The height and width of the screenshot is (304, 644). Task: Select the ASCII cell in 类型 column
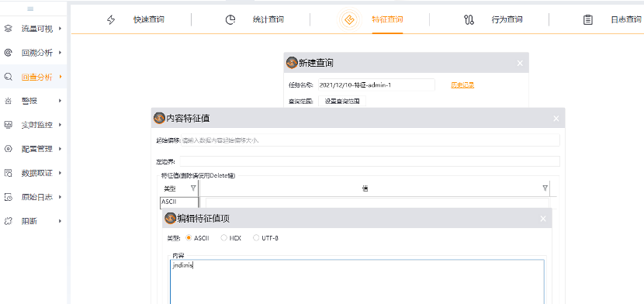tap(179, 202)
